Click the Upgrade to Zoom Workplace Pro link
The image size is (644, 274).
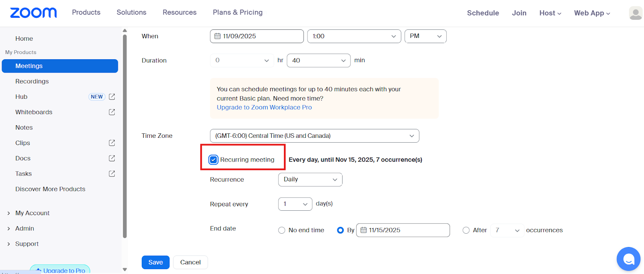(x=264, y=108)
